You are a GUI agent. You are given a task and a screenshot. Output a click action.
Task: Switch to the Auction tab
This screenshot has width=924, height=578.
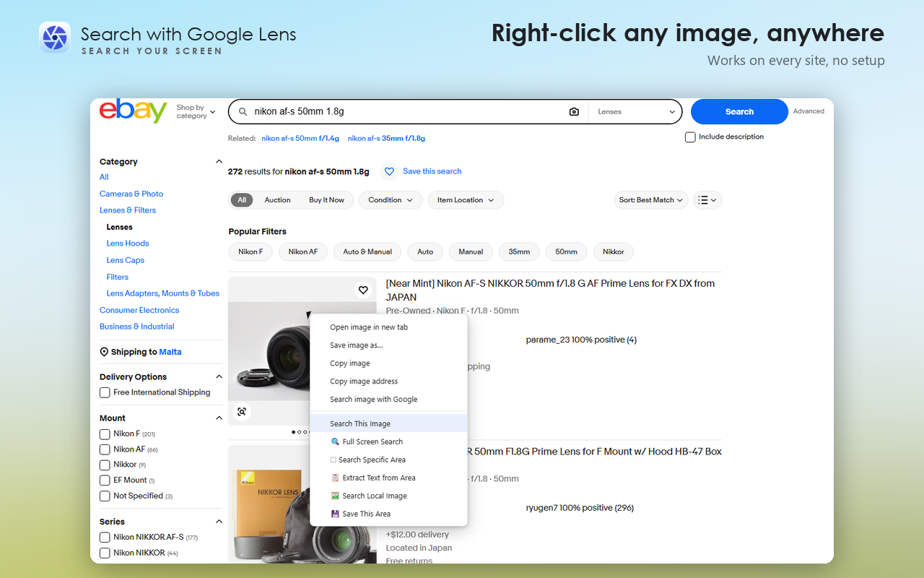coord(277,200)
